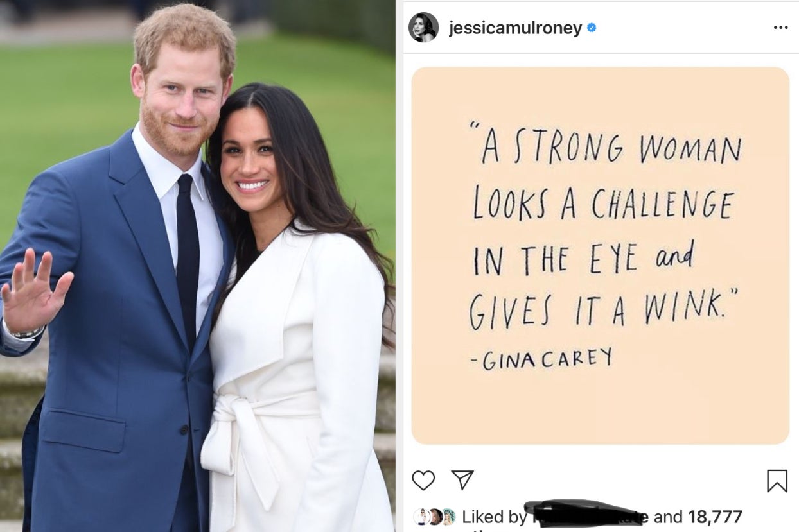Image resolution: width=799 pixels, height=532 pixels.
Task: Open the peach quote image post
Action: click(601, 255)
